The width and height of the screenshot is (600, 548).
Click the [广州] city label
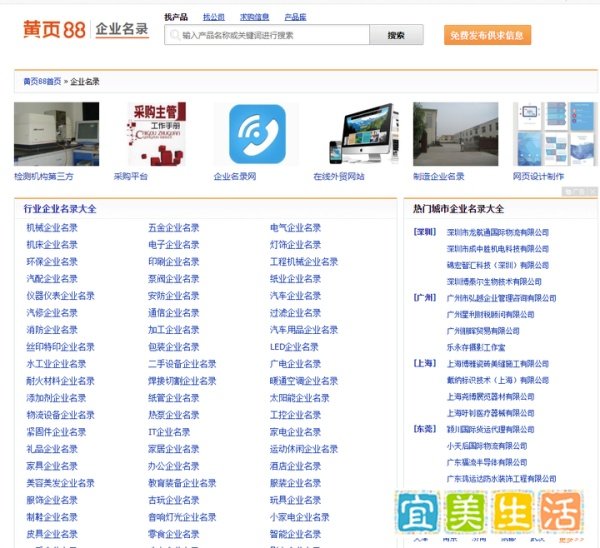tap(425, 298)
